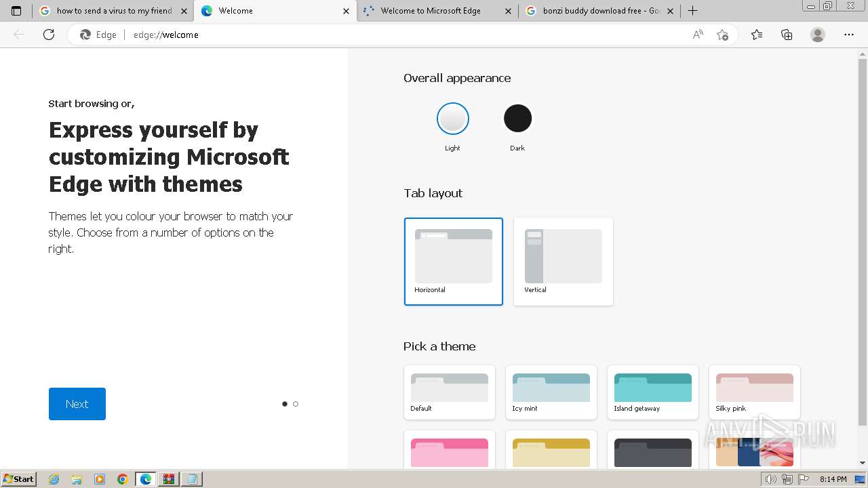Image resolution: width=868 pixels, height=488 pixels.
Task: Open the Collections panel
Action: (787, 35)
